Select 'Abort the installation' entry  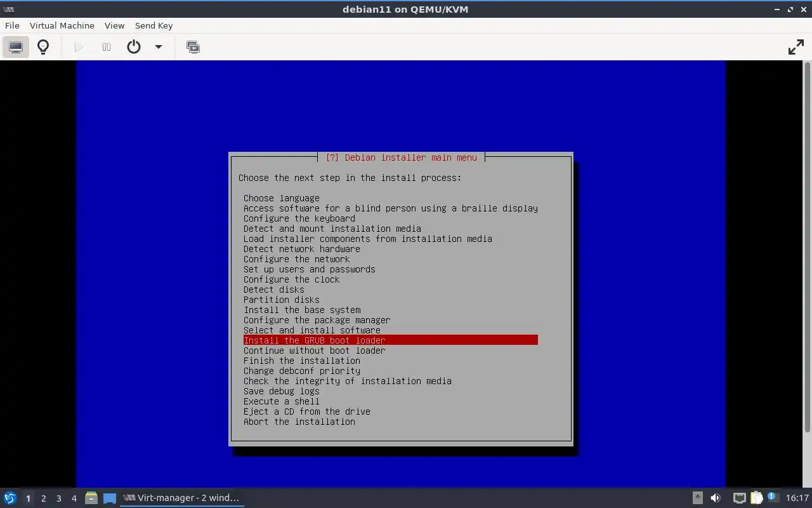(x=299, y=422)
